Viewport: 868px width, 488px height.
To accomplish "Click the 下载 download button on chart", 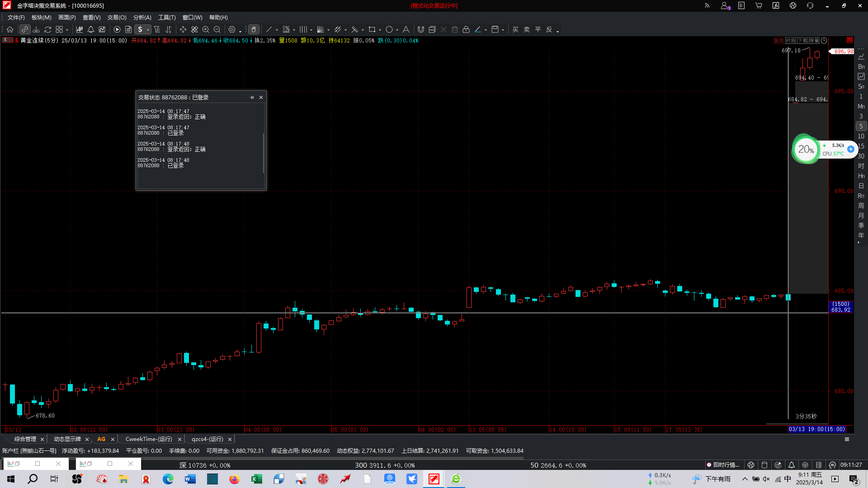I will [x=802, y=41].
